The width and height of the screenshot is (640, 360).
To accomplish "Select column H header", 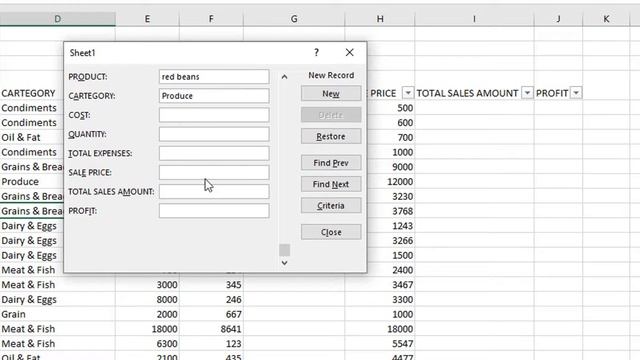I will click(x=380, y=19).
